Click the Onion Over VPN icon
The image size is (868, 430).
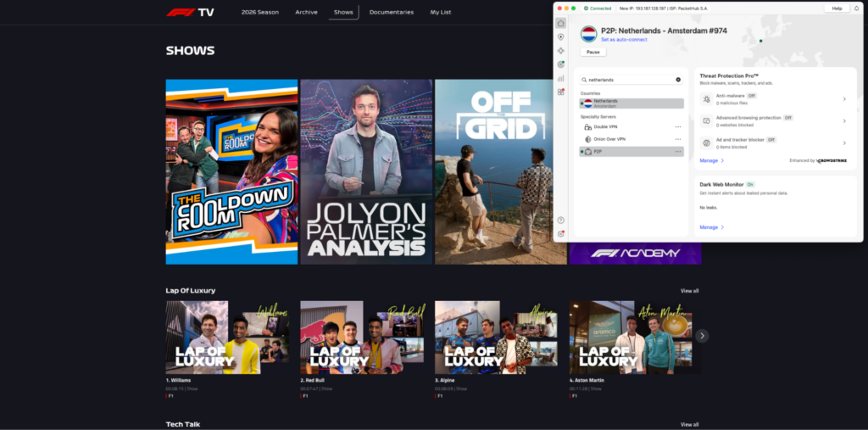pos(588,139)
